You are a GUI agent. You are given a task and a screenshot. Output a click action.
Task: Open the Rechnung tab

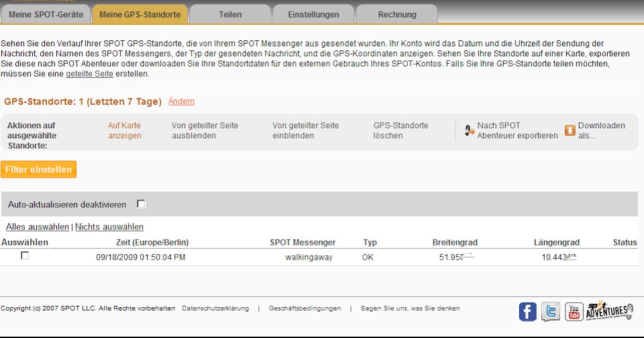point(396,14)
